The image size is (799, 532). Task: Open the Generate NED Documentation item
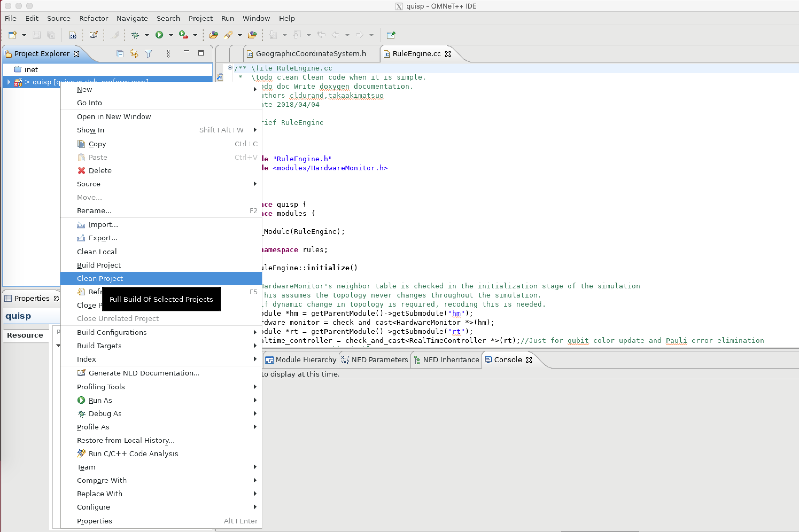(143, 373)
